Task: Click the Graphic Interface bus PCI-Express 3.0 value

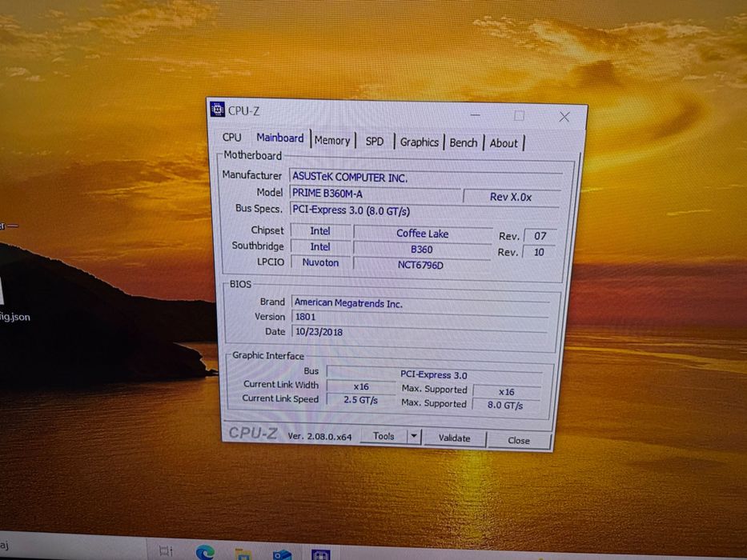Action: tap(434, 374)
